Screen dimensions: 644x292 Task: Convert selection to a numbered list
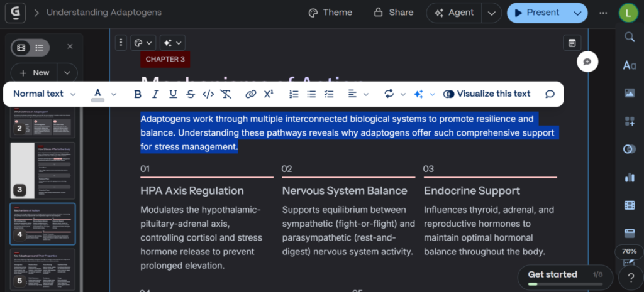pos(293,94)
